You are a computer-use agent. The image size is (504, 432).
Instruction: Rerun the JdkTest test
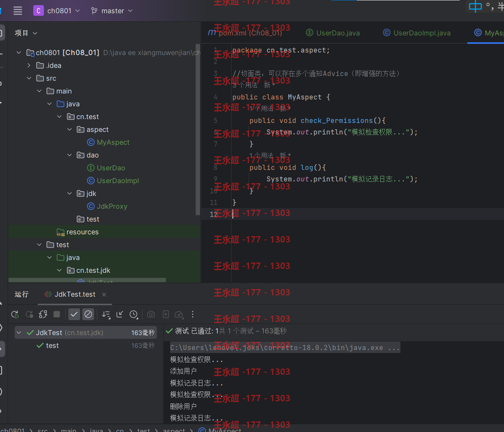pyautogui.click(x=15, y=314)
